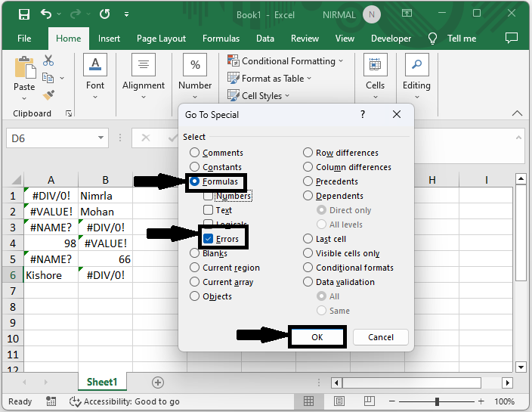Collapse the ribbon with the chevron
The height and width of the screenshot is (412, 532).
(x=517, y=113)
